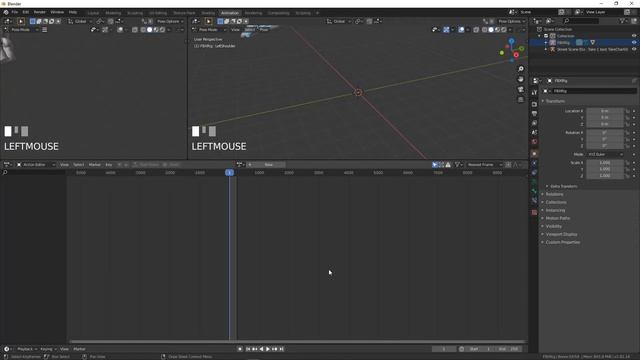This screenshot has width=640, height=360.
Task: Open the Window menu
Action: pos(57,12)
